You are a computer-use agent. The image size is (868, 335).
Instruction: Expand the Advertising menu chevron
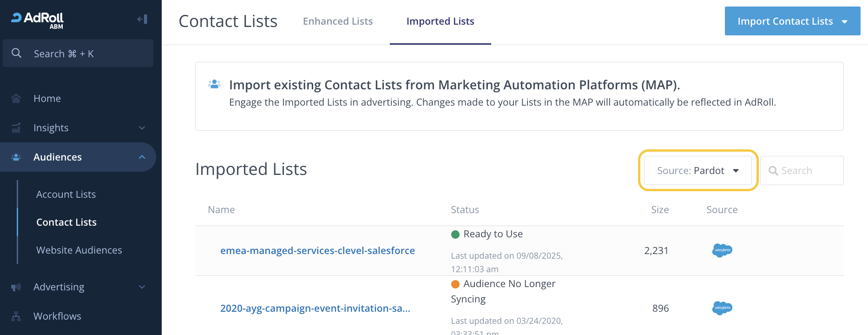[142, 287]
